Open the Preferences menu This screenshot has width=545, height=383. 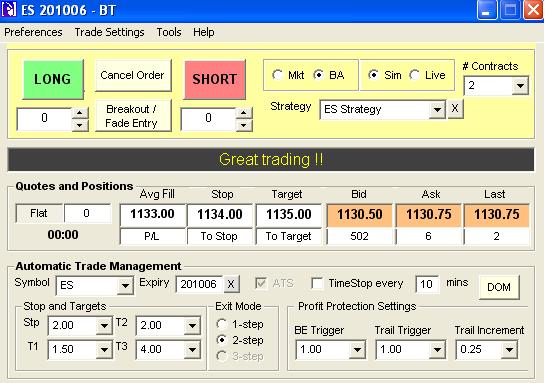tap(33, 32)
